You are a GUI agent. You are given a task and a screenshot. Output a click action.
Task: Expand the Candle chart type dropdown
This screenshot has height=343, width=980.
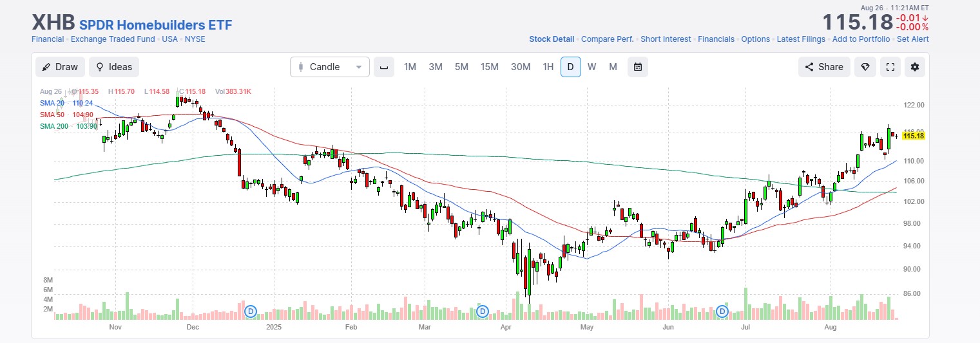pyautogui.click(x=330, y=67)
